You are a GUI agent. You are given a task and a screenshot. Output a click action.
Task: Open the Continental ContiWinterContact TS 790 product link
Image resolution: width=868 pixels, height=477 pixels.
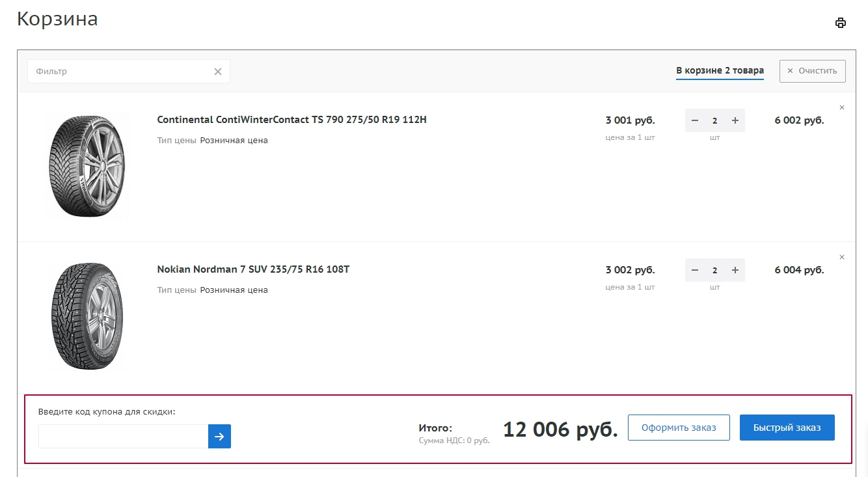[292, 120]
